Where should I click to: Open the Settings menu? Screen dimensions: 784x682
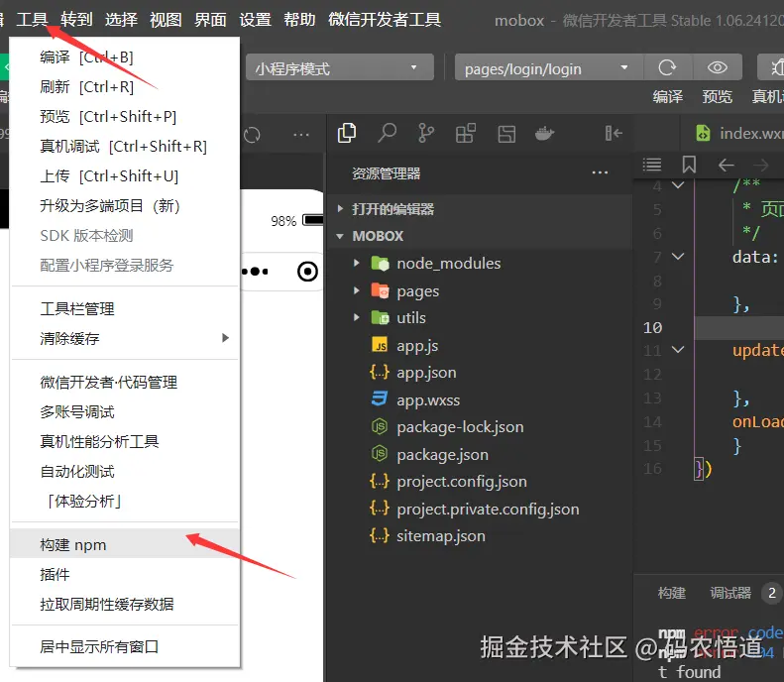pyautogui.click(x=255, y=20)
